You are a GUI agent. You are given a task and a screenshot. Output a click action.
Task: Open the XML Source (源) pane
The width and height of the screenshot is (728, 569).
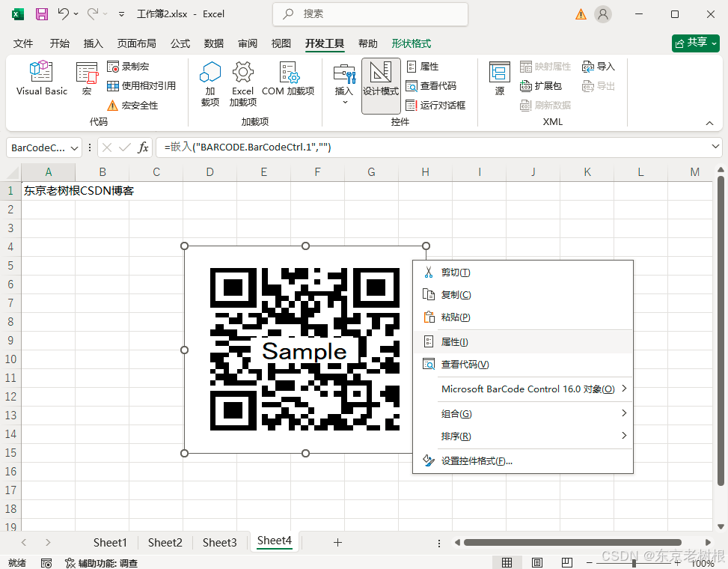pyautogui.click(x=500, y=78)
